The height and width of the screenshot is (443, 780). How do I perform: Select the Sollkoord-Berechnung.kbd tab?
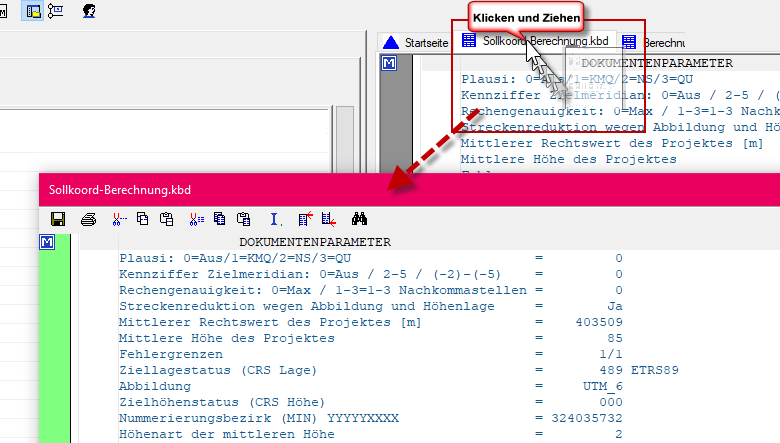coord(536,42)
